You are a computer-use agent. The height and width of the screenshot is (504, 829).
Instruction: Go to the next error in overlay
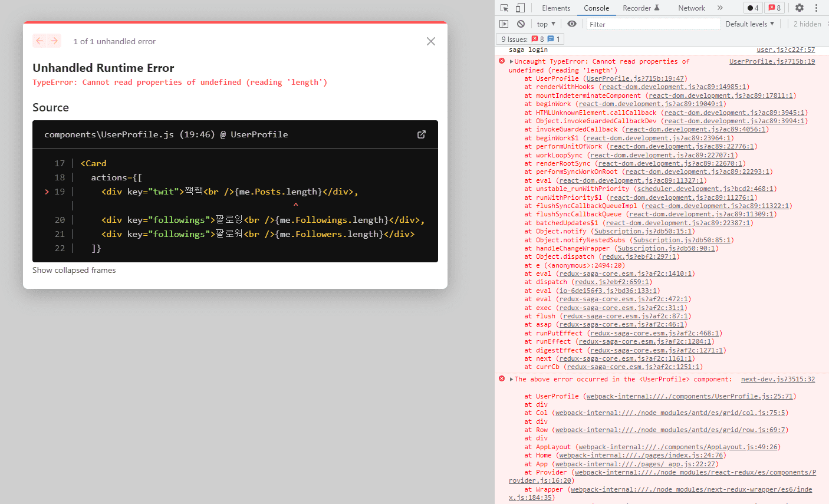point(54,41)
